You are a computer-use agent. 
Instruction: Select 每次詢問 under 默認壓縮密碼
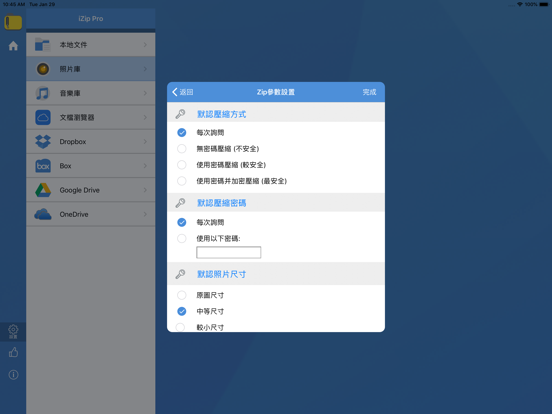(182, 222)
